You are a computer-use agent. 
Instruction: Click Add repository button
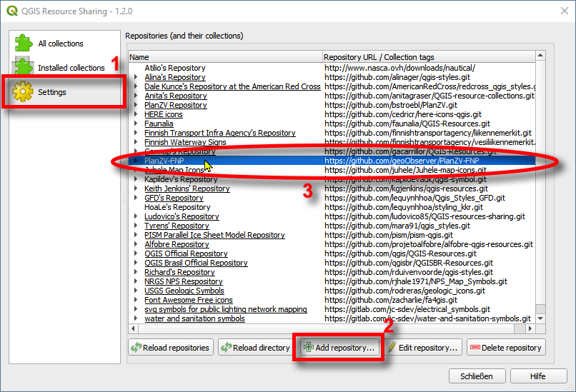point(339,347)
